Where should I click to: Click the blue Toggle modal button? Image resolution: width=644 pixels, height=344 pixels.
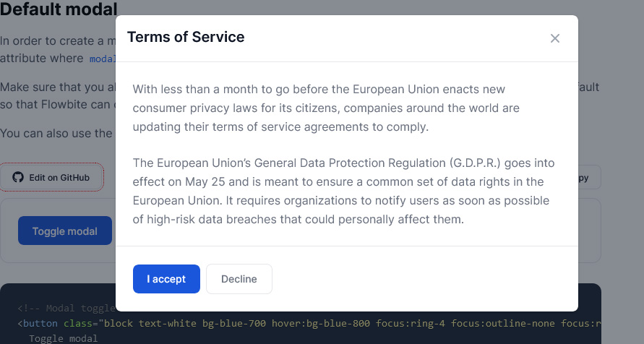pyautogui.click(x=65, y=231)
